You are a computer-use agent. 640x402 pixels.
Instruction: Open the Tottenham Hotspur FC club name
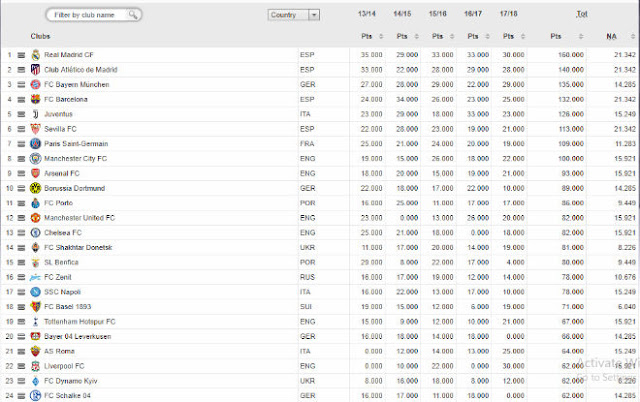(x=80, y=322)
